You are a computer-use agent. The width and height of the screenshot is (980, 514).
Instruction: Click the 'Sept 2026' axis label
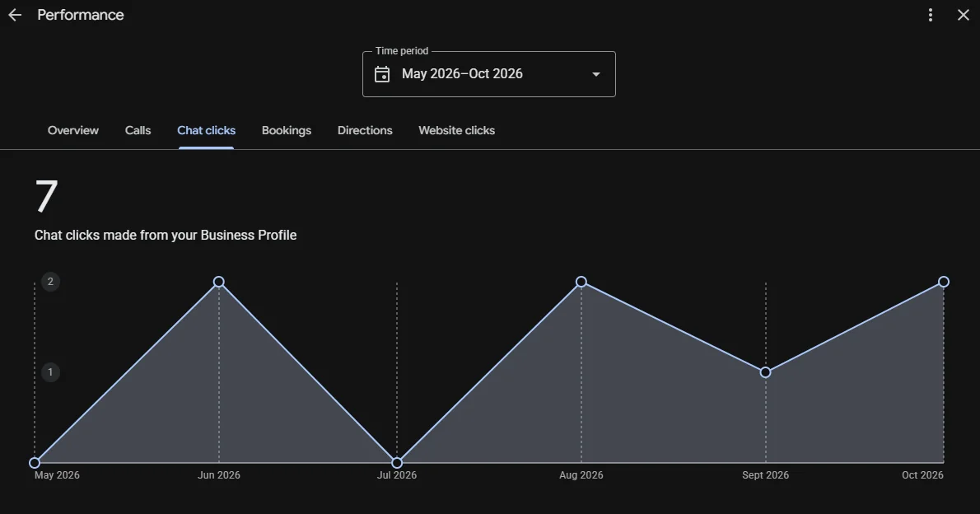coord(766,475)
